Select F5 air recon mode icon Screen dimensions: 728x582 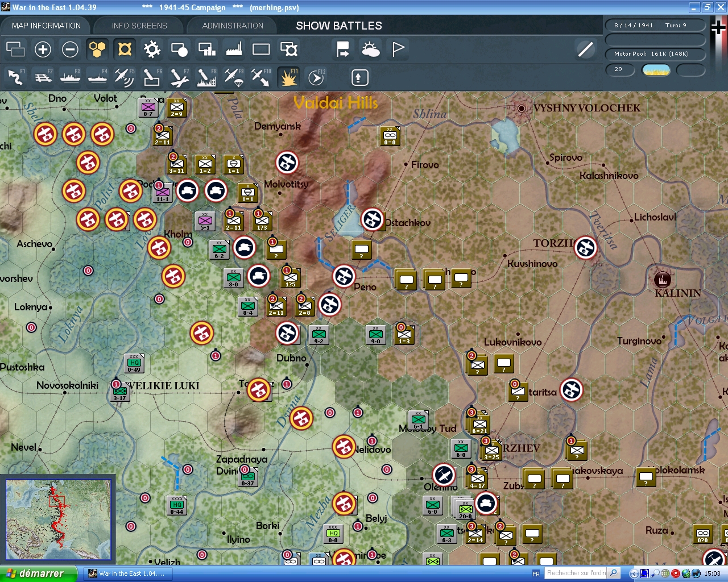click(125, 77)
